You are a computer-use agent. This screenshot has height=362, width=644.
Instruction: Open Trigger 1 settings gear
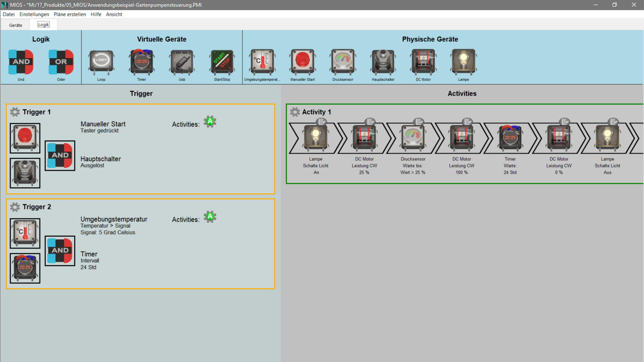point(15,112)
